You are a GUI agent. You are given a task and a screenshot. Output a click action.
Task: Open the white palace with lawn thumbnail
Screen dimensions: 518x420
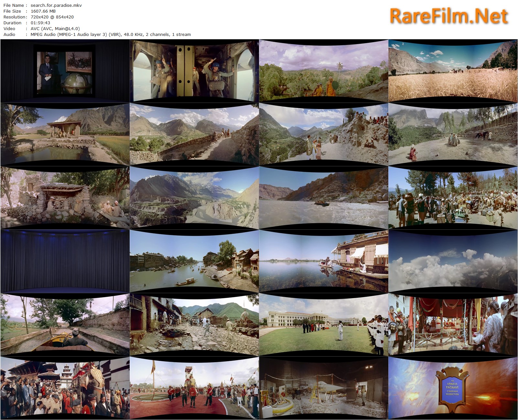(324, 325)
